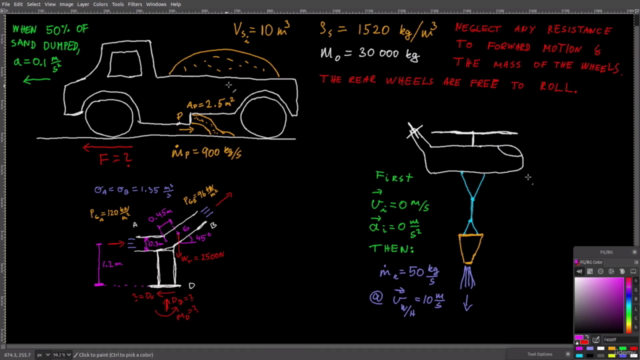Pick the green palette history swatch
The width and height of the screenshot is (640, 360).
coord(622,349)
